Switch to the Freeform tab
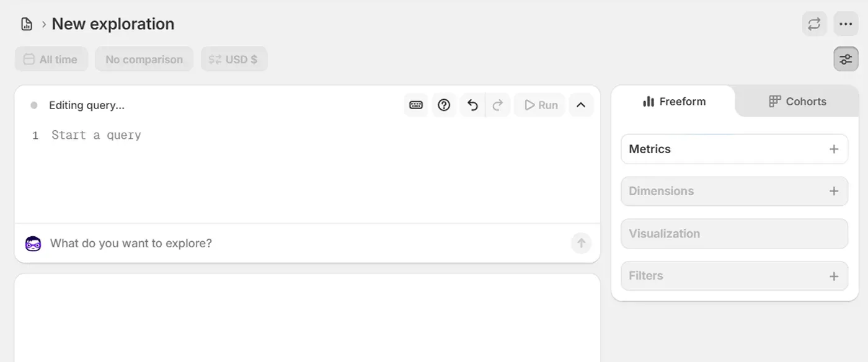 click(x=674, y=102)
